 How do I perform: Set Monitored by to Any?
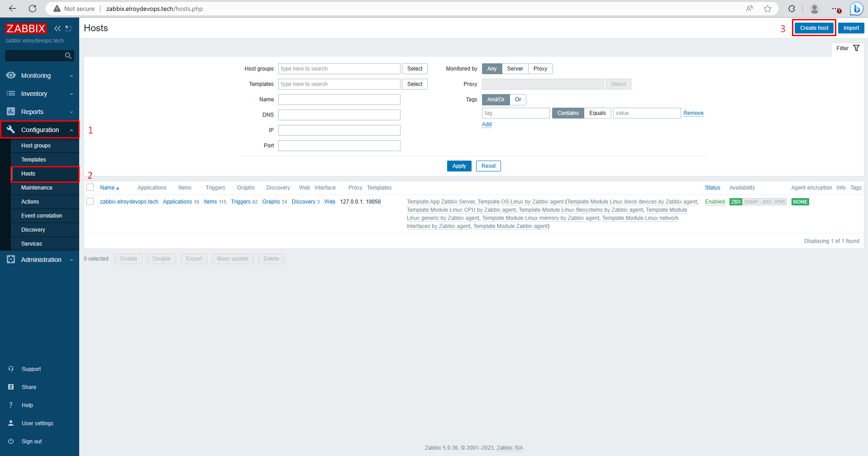(492, 69)
